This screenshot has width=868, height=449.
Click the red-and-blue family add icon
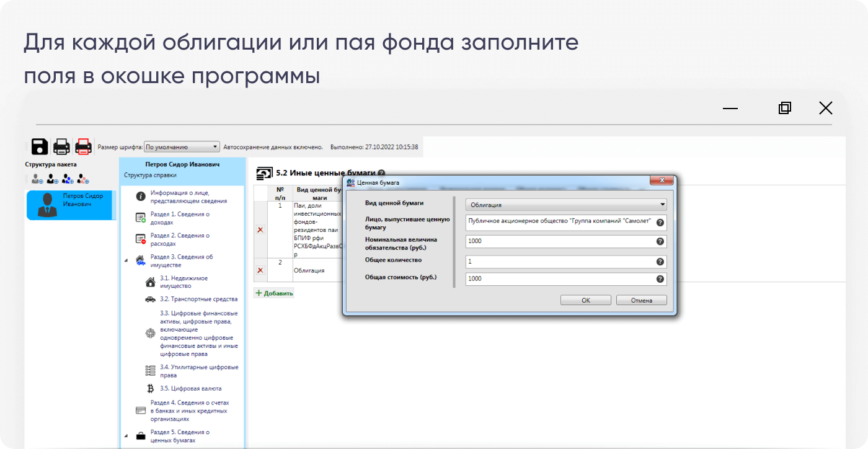click(x=83, y=179)
